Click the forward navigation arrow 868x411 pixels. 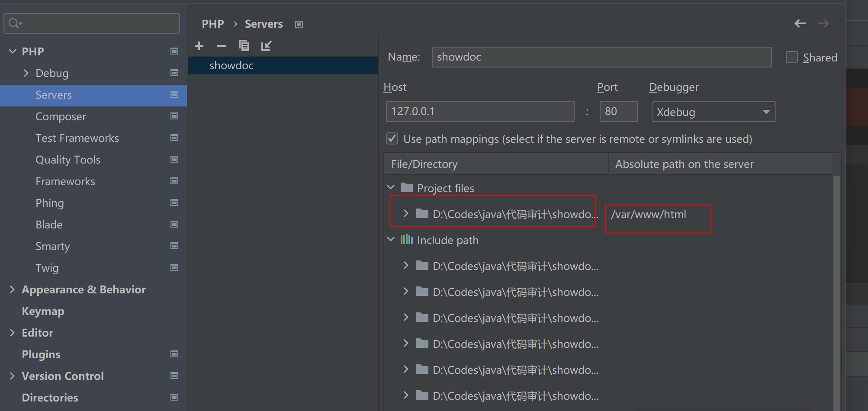[x=823, y=23]
